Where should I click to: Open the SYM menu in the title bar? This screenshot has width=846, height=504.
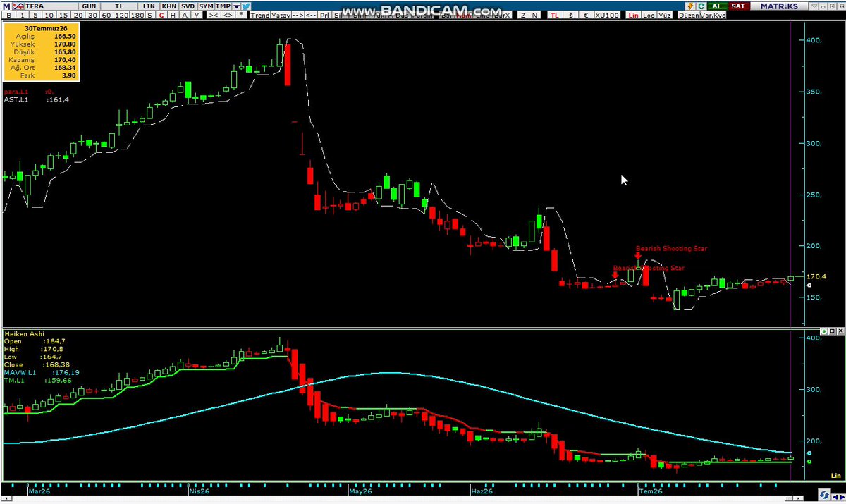[206, 6]
